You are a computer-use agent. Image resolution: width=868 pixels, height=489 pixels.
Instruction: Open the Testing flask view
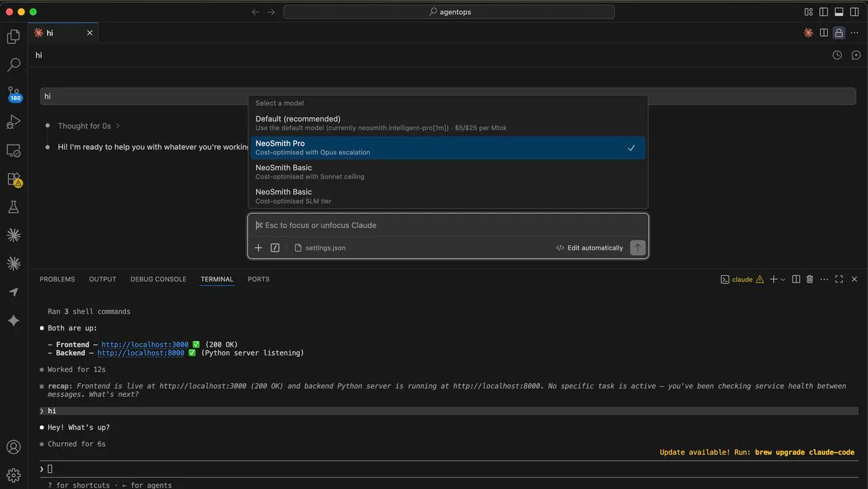click(x=14, y=208)
